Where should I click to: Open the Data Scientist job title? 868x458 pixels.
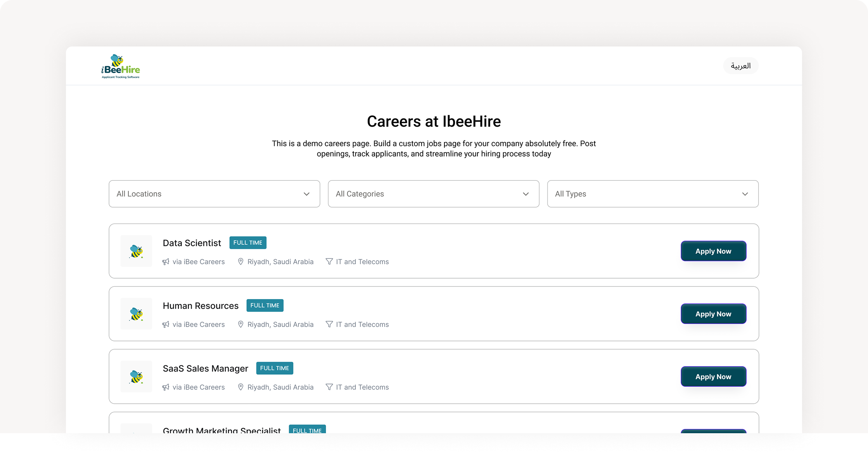[192, 243]
